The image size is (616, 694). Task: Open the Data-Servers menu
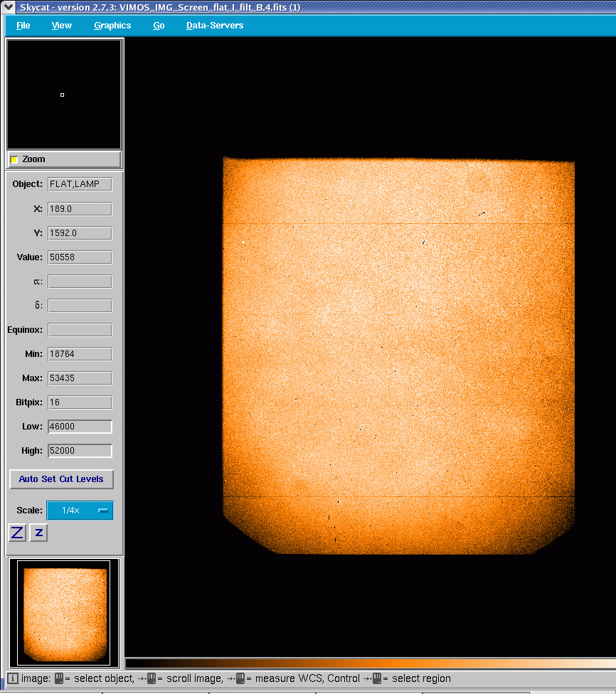point(215,26)
